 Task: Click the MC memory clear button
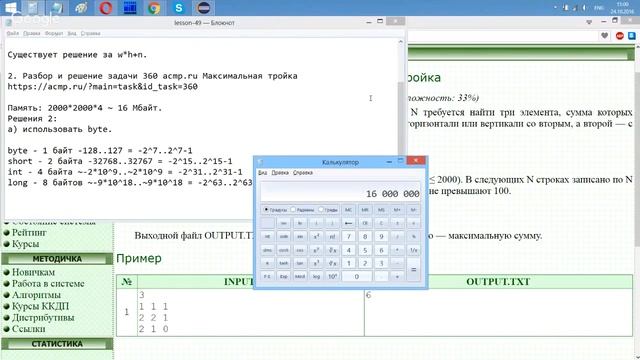pyautogui.click(x=348, y=210)
